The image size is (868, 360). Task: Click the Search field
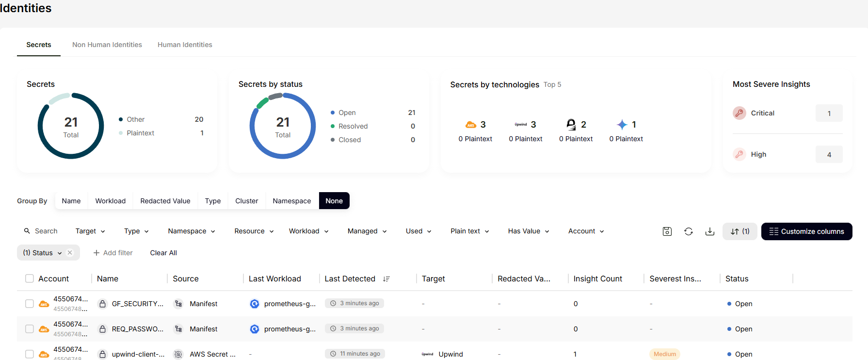click(x=46, y=231)
